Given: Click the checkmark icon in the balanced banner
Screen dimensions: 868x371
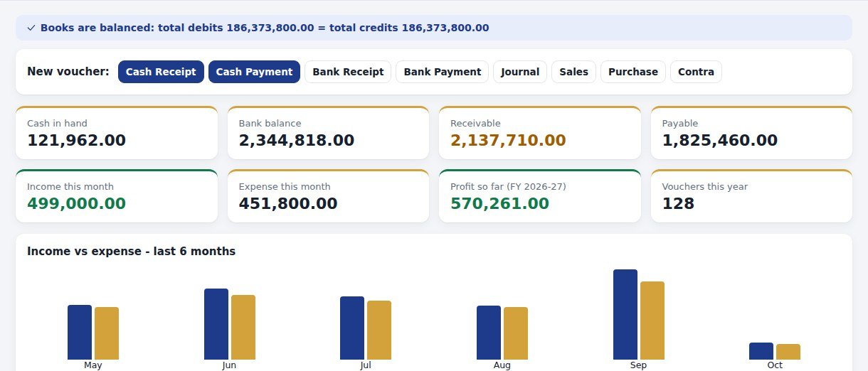Looking at the screenshot, I should [31, 28].
